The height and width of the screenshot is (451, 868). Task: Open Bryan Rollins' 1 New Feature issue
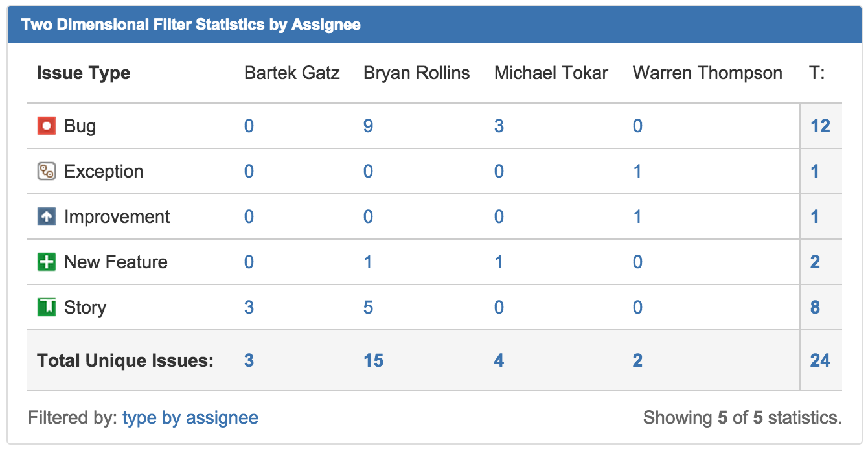[x=368, y=262]
